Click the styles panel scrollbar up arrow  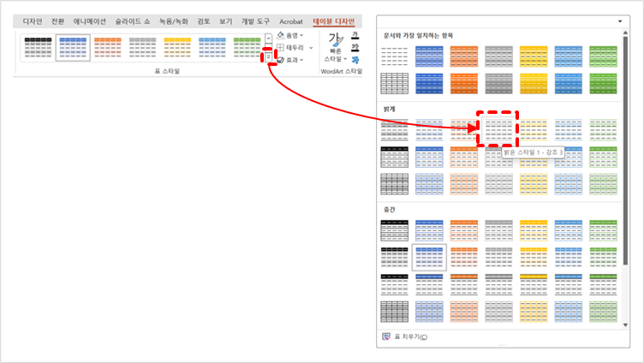[x=625, y=33]
